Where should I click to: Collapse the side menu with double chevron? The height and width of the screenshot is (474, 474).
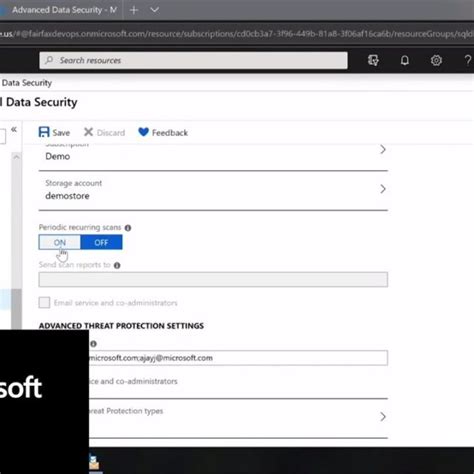[x=14, y=129]
